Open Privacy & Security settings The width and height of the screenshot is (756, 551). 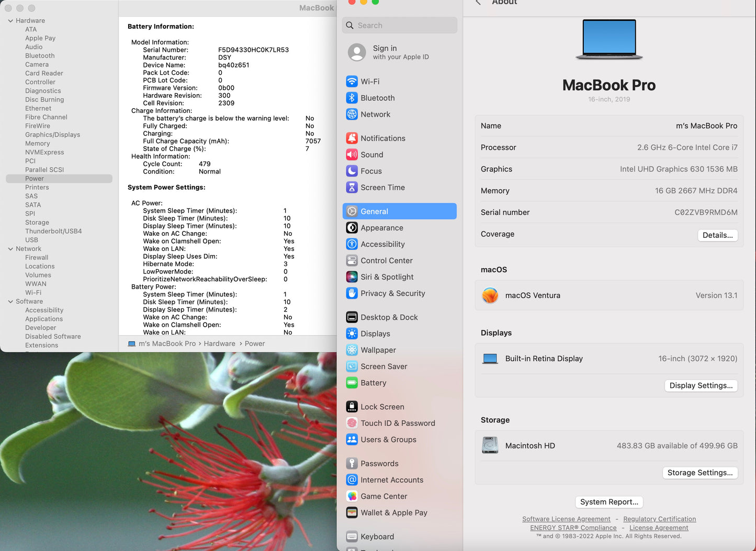[x=392, y=293]
